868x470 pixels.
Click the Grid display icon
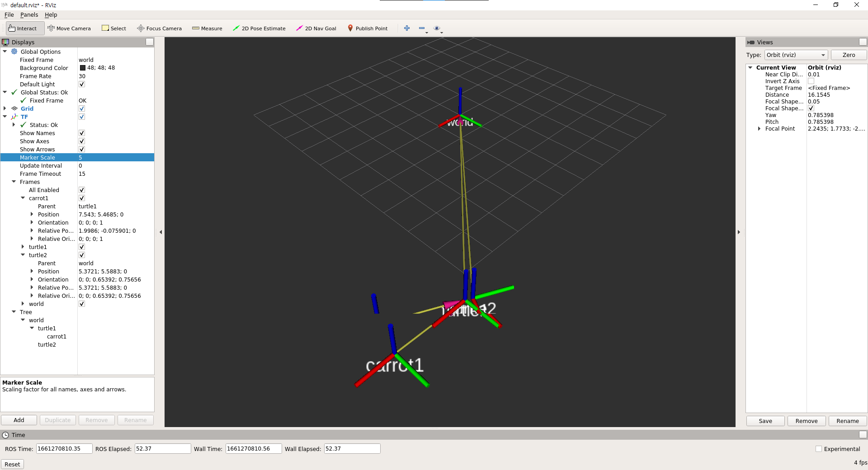(14, 108)
